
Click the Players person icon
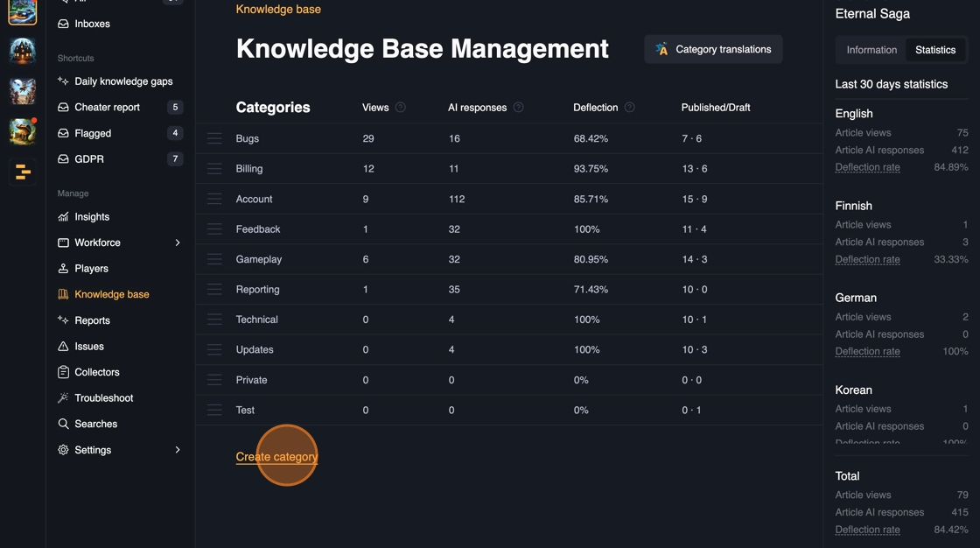point(63,269)
